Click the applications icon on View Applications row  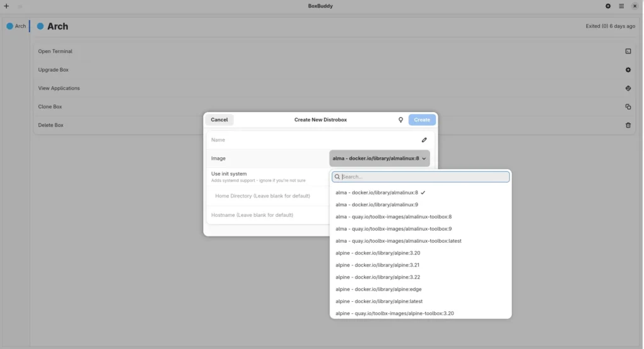click(x=628, y=88)
